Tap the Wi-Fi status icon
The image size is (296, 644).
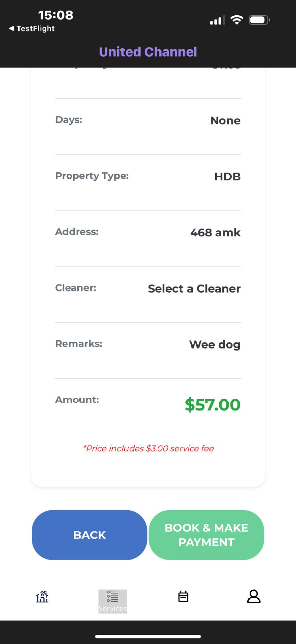(x=237, y=20)
